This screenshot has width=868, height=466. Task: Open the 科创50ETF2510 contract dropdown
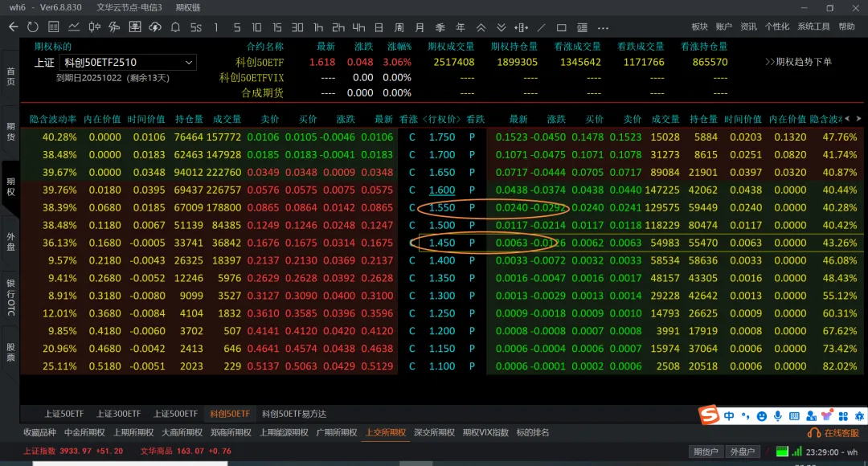pos(127,63)
